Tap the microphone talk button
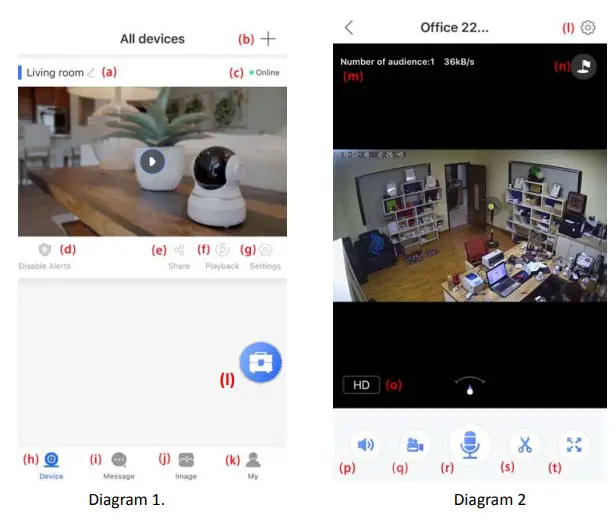 [x=470, y=445]
